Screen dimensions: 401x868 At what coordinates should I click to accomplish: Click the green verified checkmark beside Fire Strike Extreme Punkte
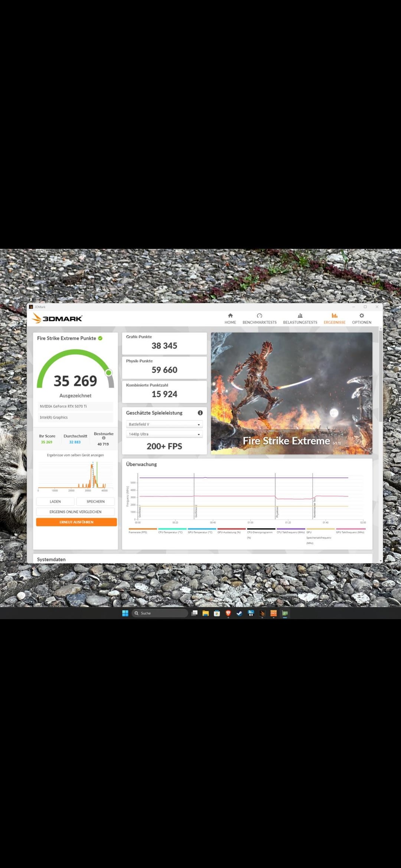coord(100,338)
